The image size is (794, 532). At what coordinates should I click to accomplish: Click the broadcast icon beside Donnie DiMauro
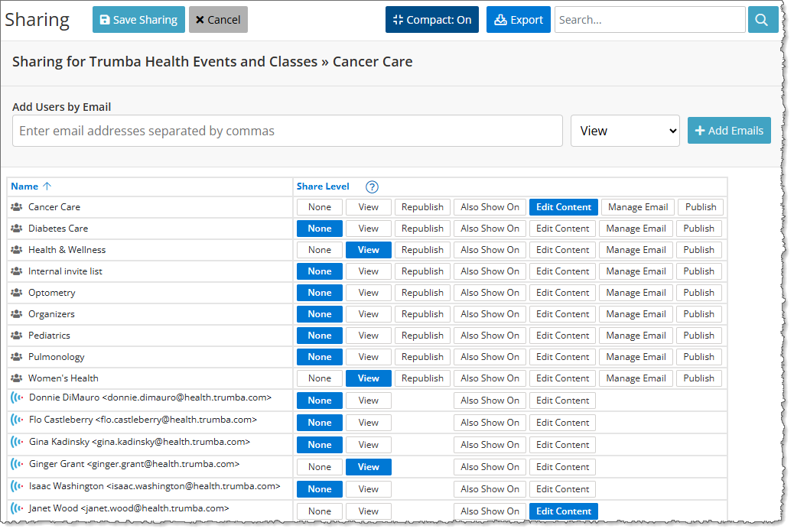[17, 401]
